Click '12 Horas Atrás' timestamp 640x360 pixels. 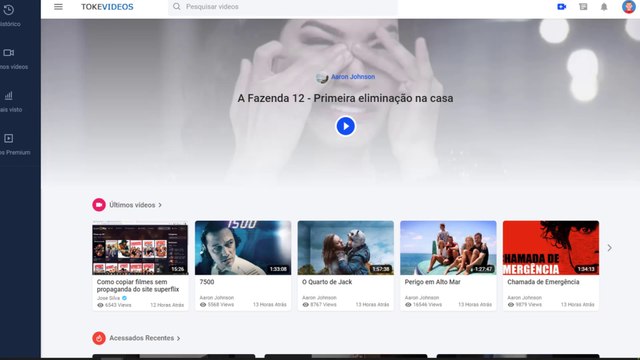click(x=167, y=305)
